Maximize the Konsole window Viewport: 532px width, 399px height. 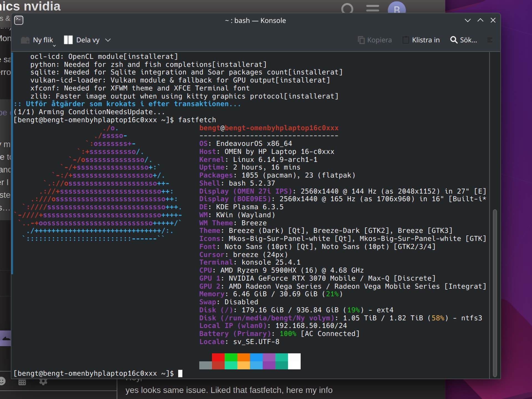pyautogui.click(x=480, y=20)
